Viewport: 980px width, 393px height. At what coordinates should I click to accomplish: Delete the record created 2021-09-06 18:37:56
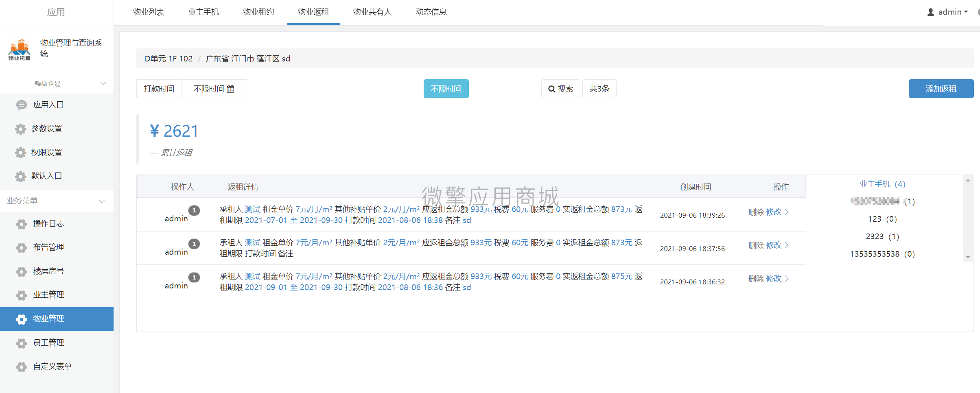756,245
